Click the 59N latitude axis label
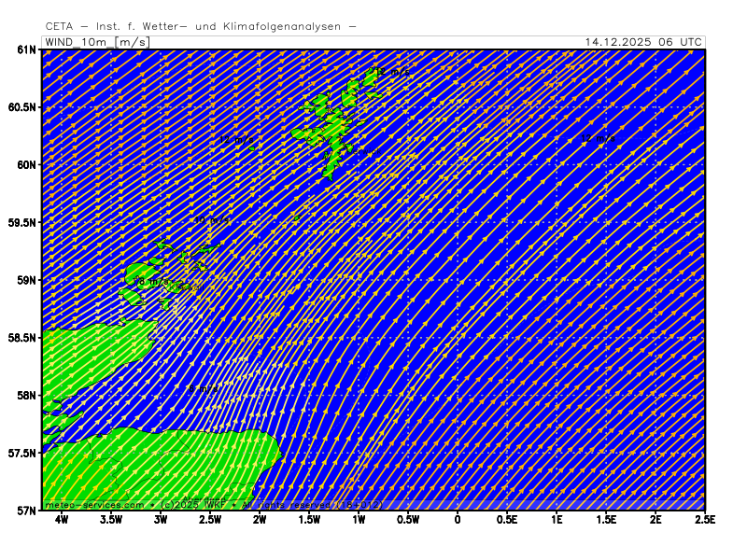The image size is (747, 560). tap(26, 280)
